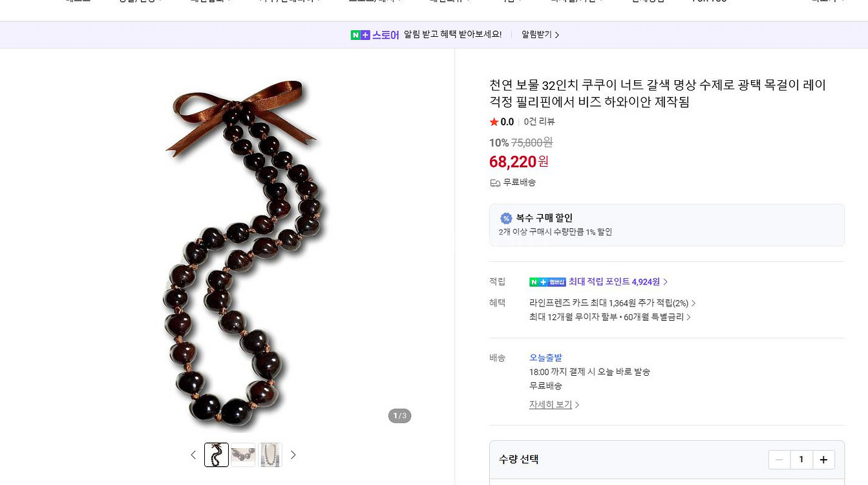The image size is (868, 485).
Task: Open the 0건 리뷰 reviews link
Action: [539, 122]
